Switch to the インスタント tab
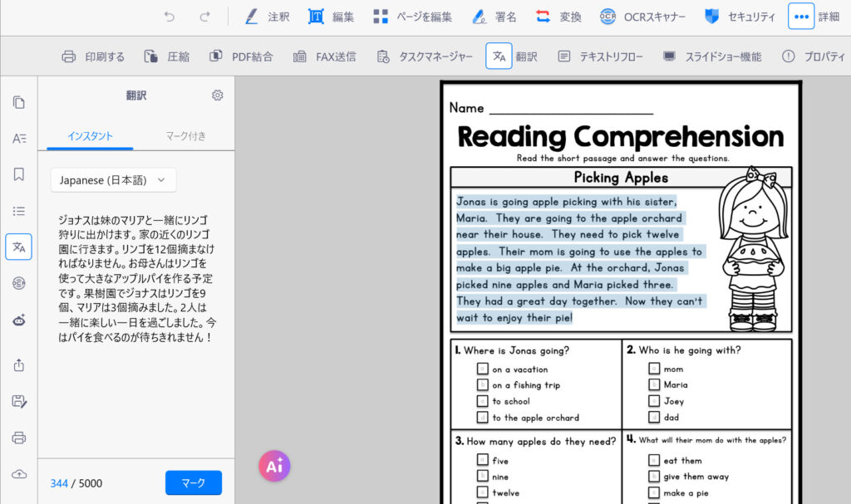 pos(90,136)
